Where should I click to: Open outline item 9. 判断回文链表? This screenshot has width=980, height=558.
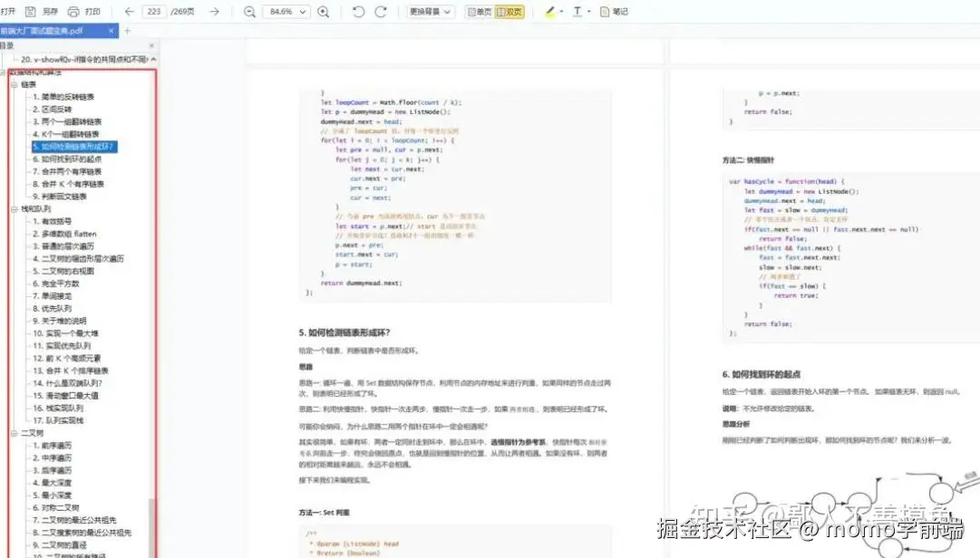59,197
